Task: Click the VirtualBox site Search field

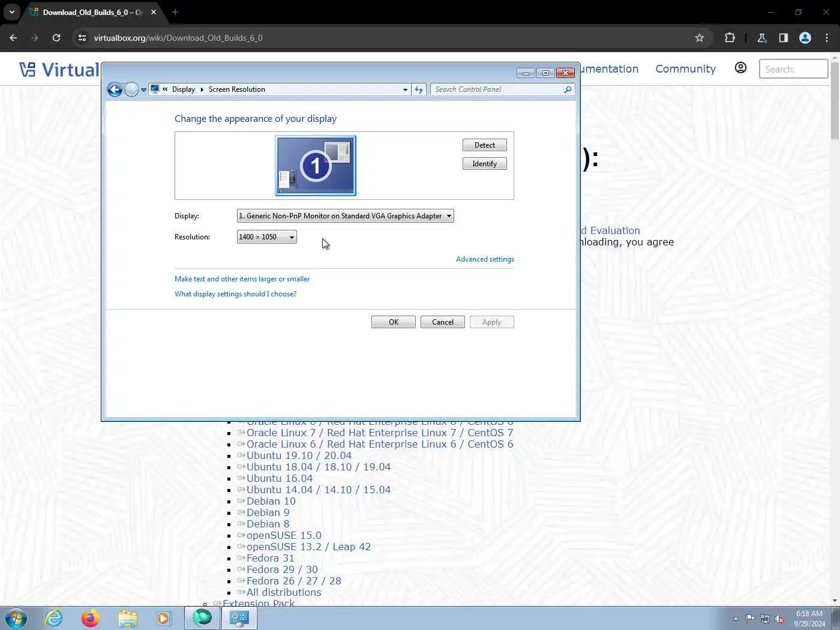Action: tap(793, 69)
